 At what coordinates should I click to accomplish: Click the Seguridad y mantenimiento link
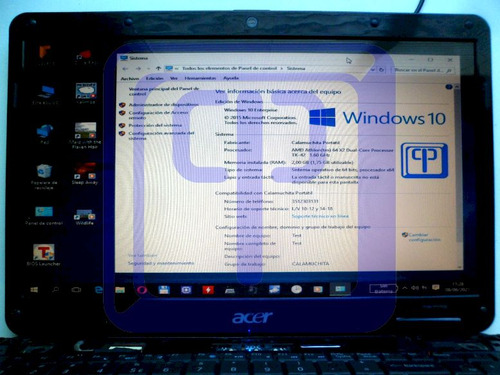[x=161, y=263]
